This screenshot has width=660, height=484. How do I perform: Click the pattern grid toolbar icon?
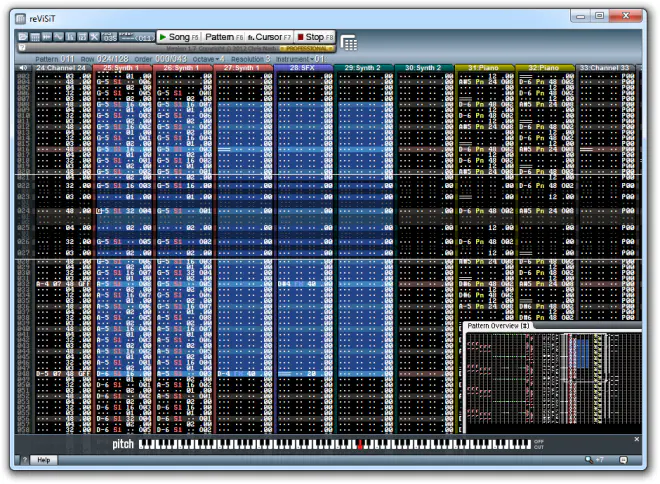(x=35, y=37)
